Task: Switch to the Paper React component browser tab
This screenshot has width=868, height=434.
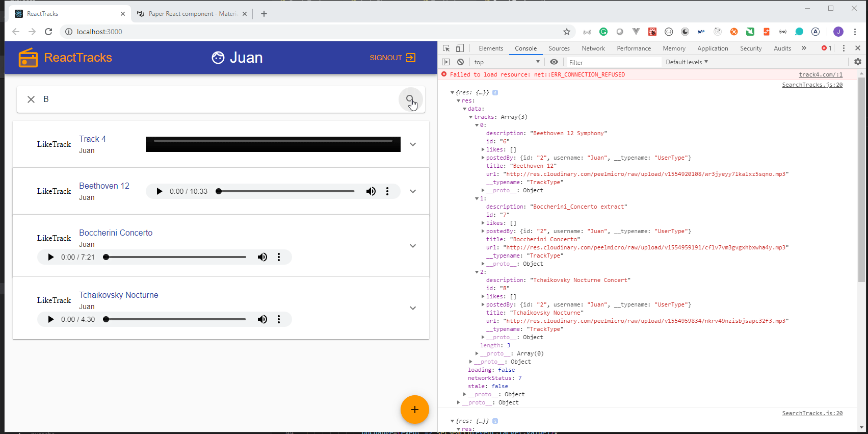Action: [x=192, y=14]
